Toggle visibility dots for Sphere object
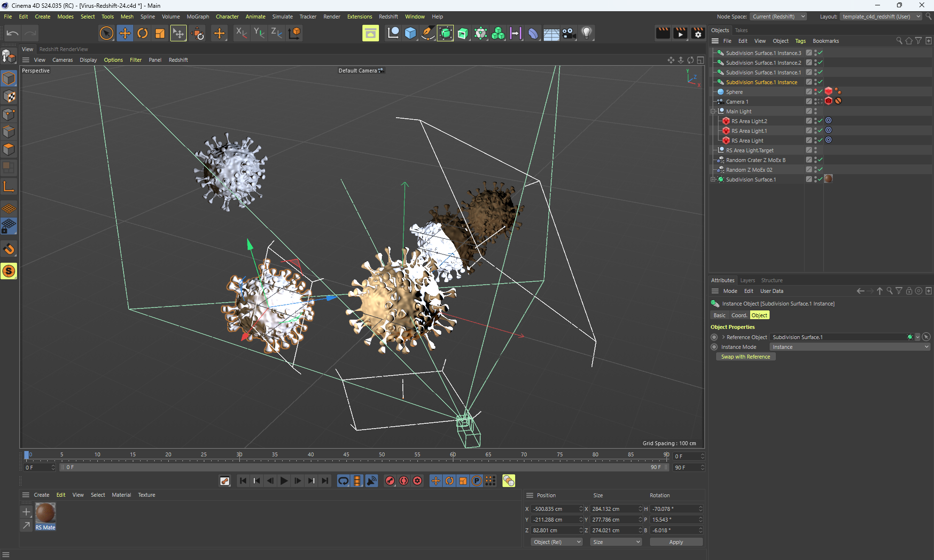934x560 pixels. coord(815,91)
